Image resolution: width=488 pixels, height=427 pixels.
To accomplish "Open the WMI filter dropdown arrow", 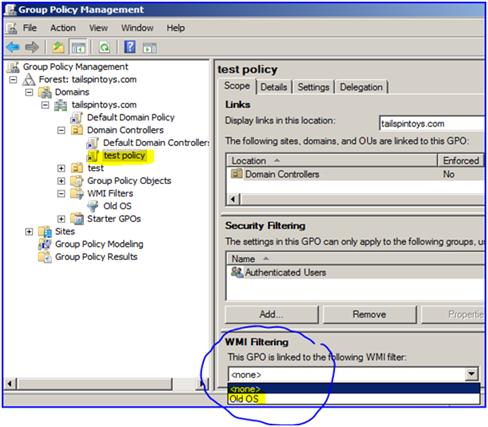I will tap(472, 374).
